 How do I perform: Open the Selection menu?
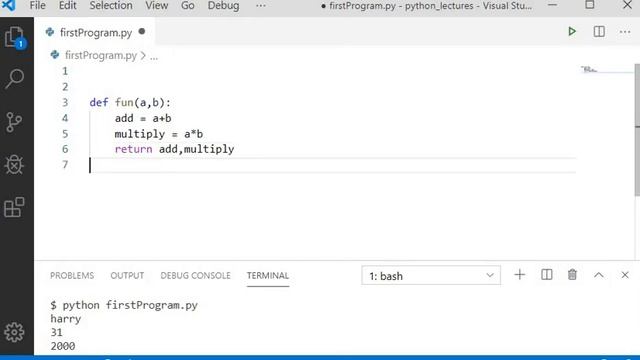pyautogui.click(x=111, y=6)
